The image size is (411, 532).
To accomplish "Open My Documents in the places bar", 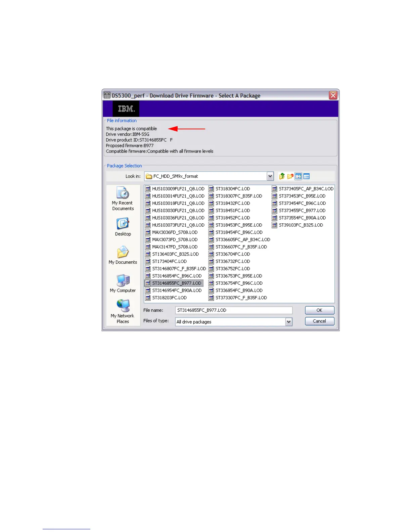I will 123,255.
